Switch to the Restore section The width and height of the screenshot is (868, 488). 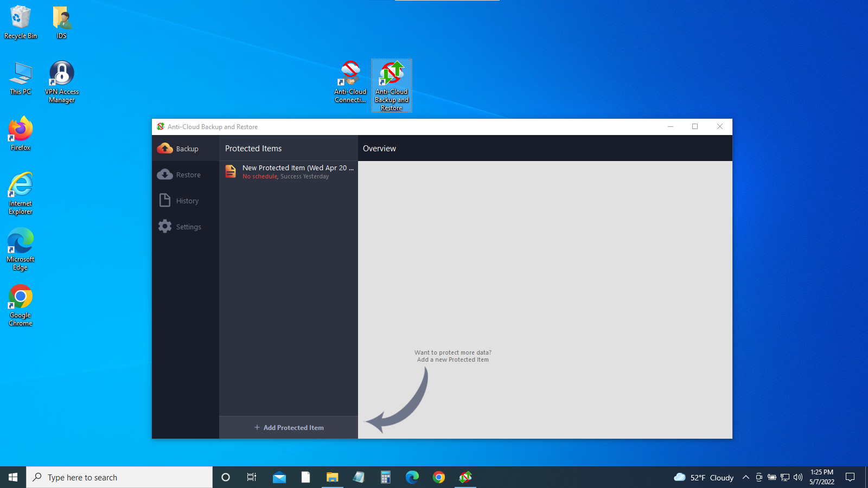pos(186,175)
